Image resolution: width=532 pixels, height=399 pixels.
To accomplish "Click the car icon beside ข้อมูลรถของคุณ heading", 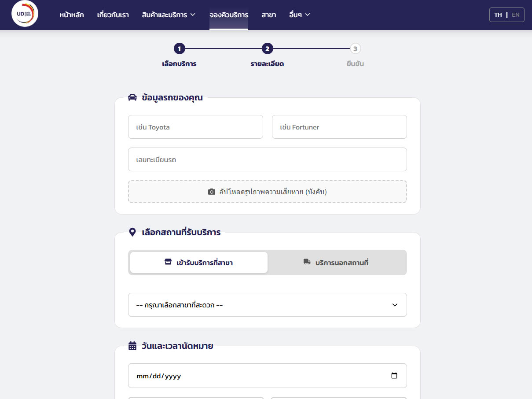I will tap(132, 98).
